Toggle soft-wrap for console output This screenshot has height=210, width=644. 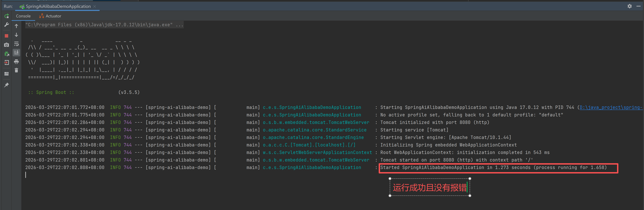(17, 44)
